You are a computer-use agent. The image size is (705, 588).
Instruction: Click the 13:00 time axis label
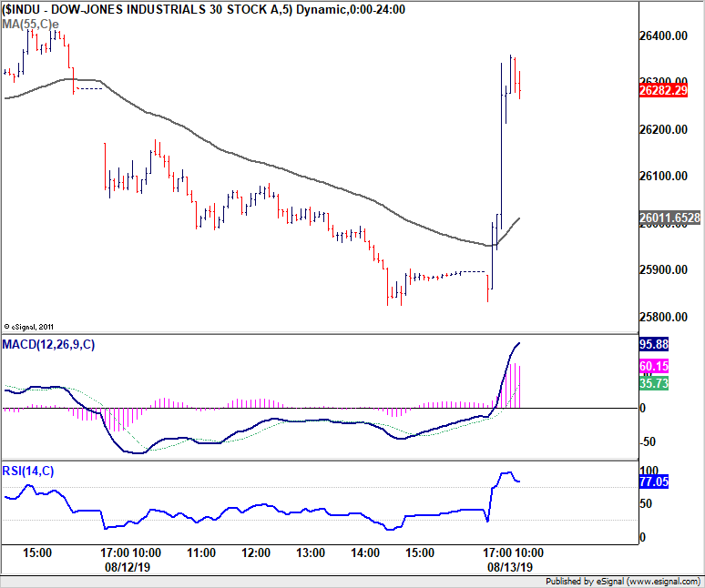311,553
